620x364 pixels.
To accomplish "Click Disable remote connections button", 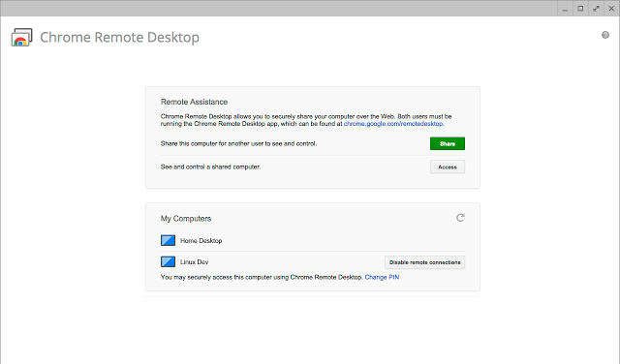I will click(x=424, y=262).
